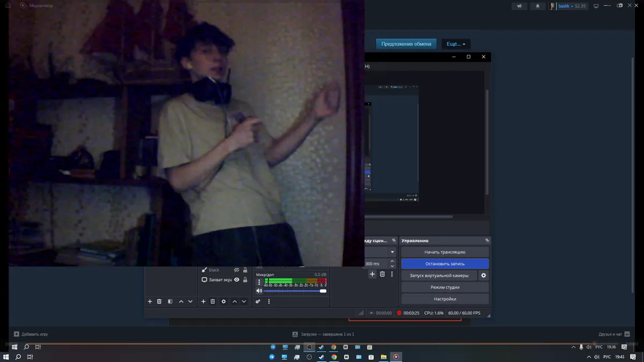644x362 pixels.
Task: Move selected source up in OBS
Action: [235, 301]
